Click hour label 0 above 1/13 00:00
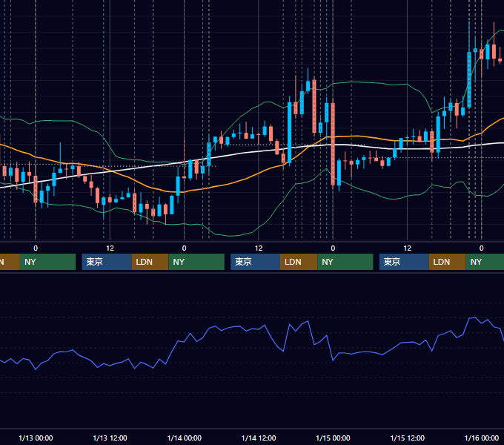The height and width of the screenshot is (445, 504). point(36,248)
